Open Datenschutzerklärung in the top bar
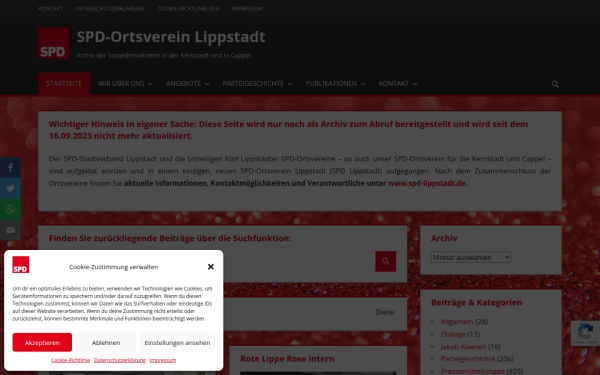 (x=110, y=8)
